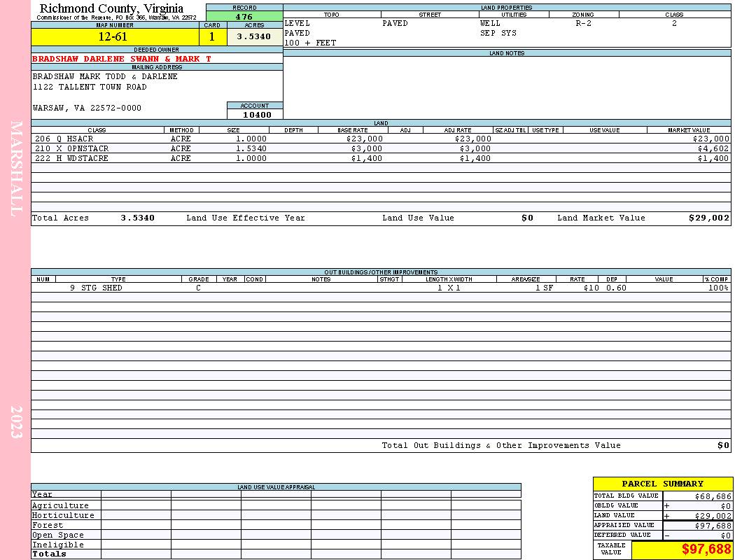The width and height of the screenshot is (735, 560).
Task: Click 100% comp value for STG SHED
Action: [719, 288]
